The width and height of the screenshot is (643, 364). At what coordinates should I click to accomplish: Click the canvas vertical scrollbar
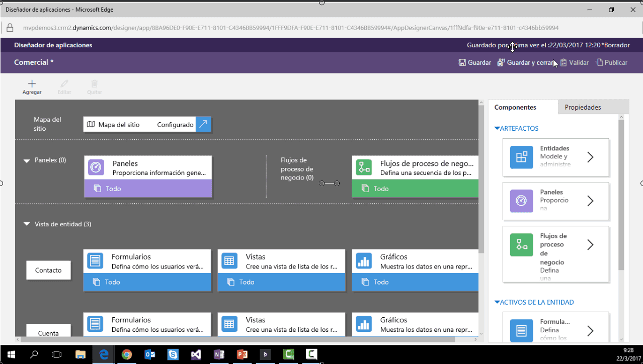pyautogui.click(x=481, y=201)
